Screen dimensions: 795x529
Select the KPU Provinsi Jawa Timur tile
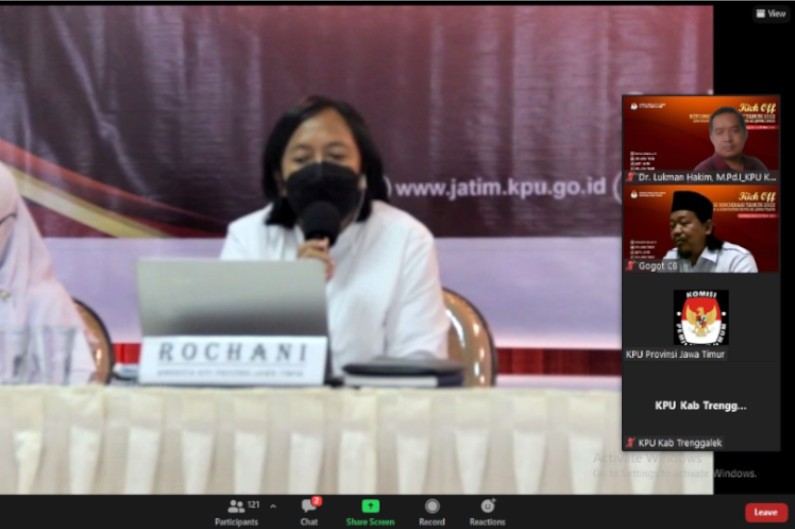[x=701, y=322]
